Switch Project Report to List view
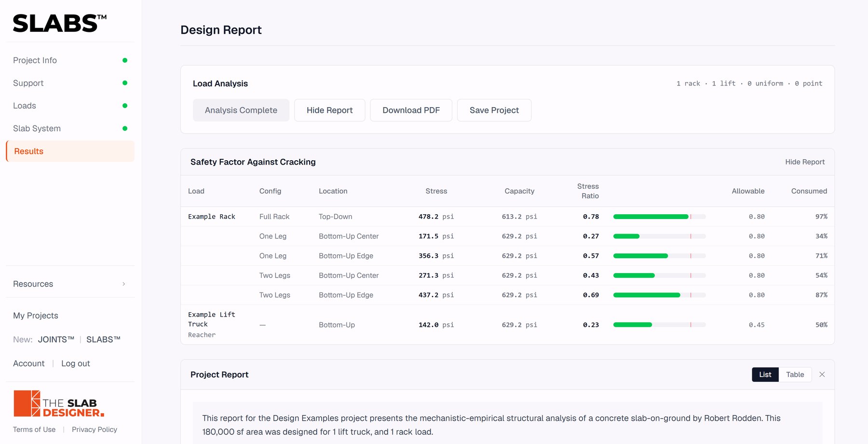The image size is (868, 444). tap(765, 375)
